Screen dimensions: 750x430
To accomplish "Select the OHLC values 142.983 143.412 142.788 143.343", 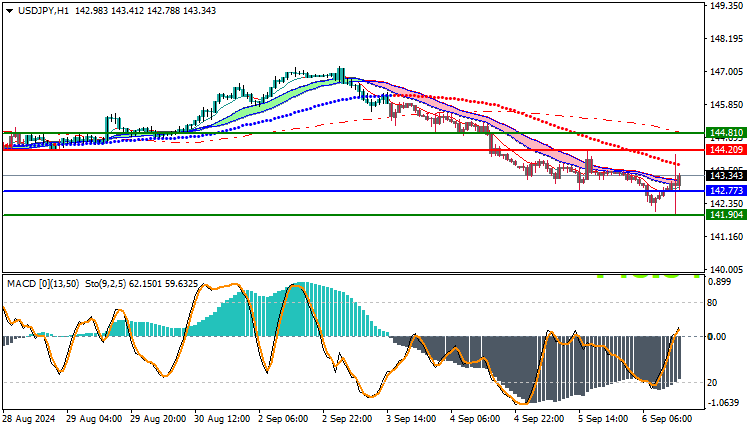I will click(145, 11).
